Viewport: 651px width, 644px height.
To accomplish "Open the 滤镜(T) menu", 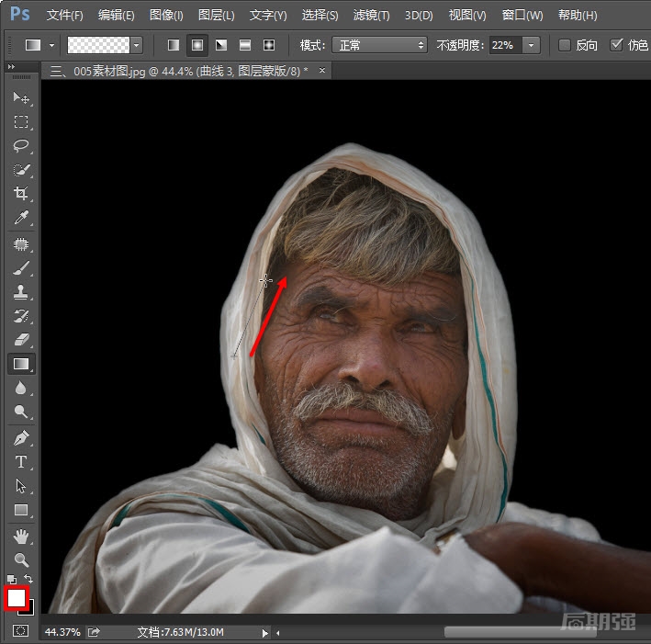I will click(372, 16).
